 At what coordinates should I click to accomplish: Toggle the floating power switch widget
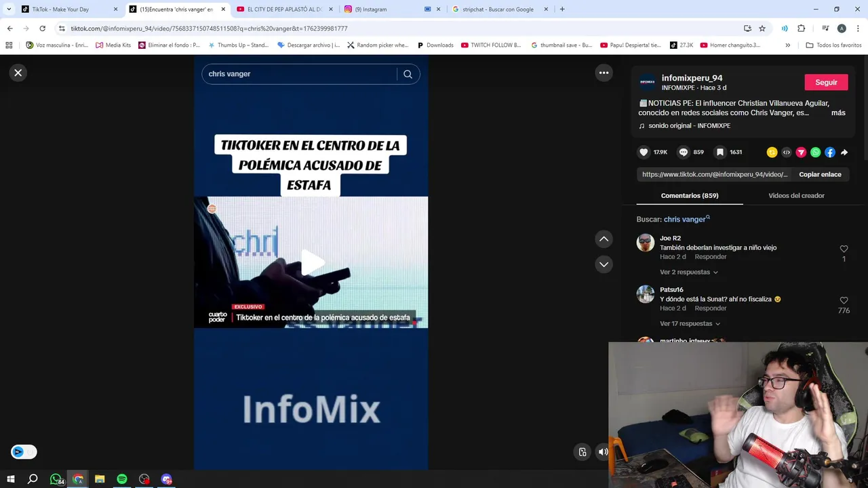click(x=24, y=451)
